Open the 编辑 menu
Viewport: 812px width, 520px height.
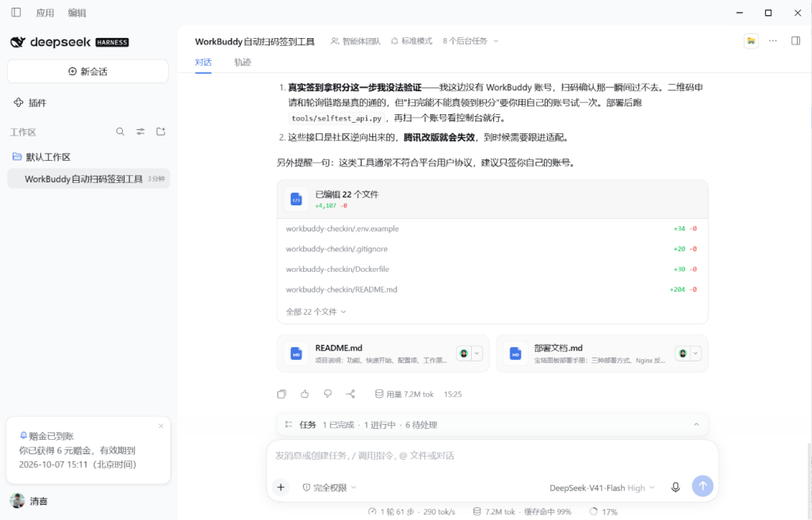[77, 13]
